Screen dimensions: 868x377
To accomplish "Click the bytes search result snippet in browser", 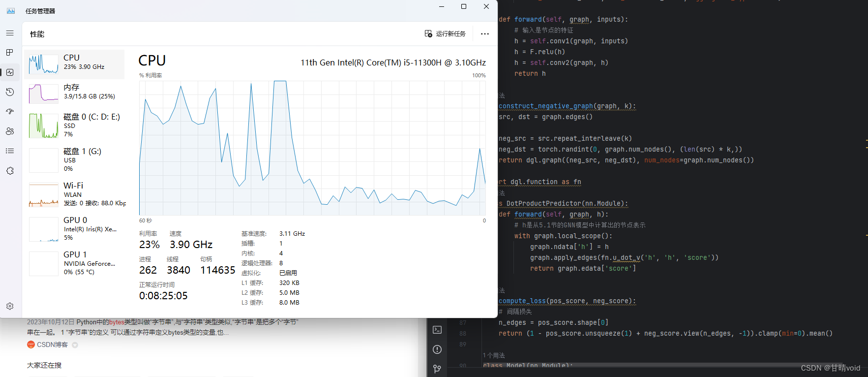I will coord(163,327).
